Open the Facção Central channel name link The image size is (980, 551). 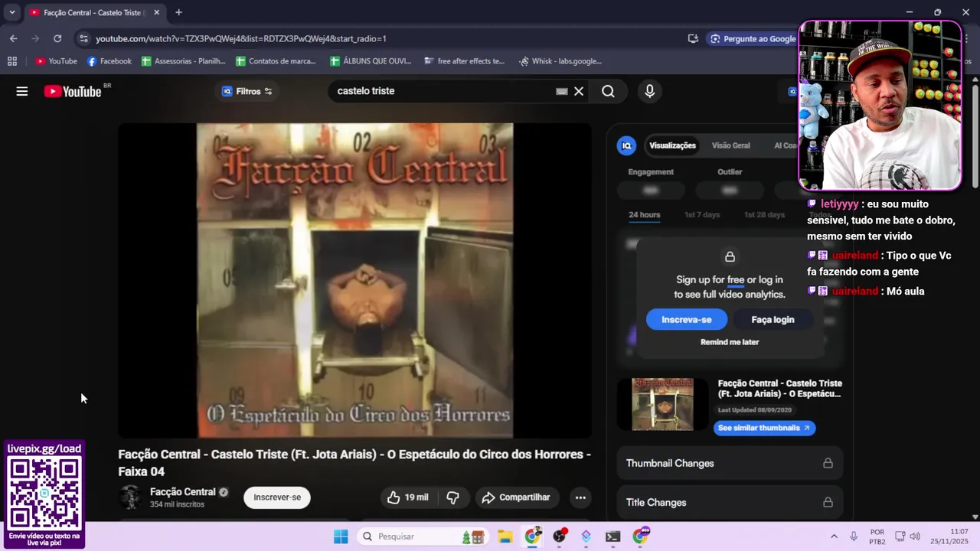coord(183,492)
